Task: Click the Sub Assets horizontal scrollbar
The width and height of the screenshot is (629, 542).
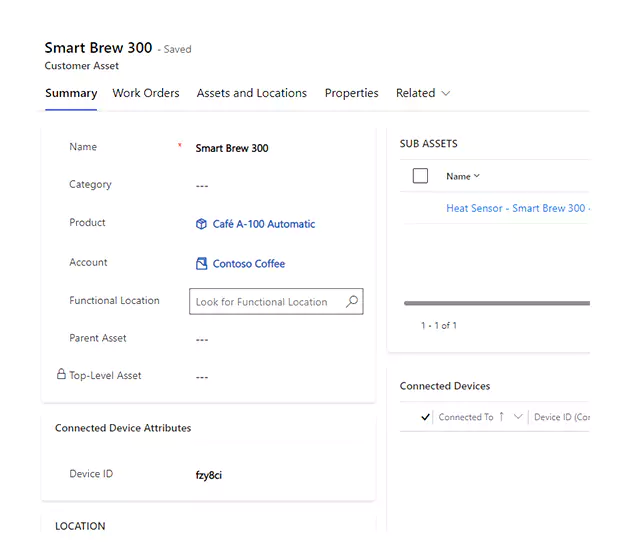Action: (497, 303)
